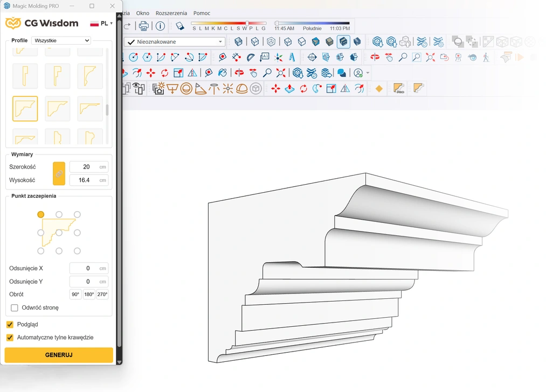Click the orange diamond toolbar icon
This screenshot has width=546, height=392.
pos(379,89)
